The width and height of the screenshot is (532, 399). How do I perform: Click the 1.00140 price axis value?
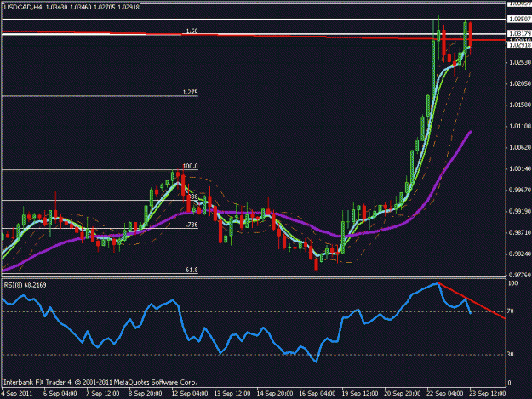pos(520,168)
